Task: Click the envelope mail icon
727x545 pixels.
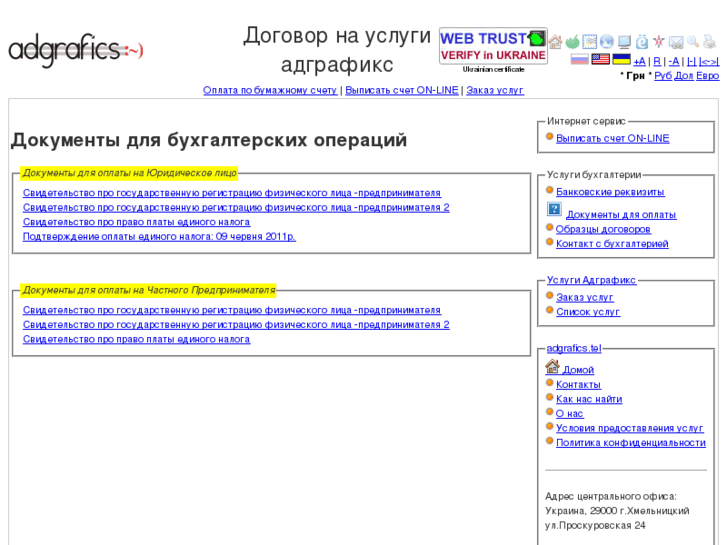Action: pos(676,42)
